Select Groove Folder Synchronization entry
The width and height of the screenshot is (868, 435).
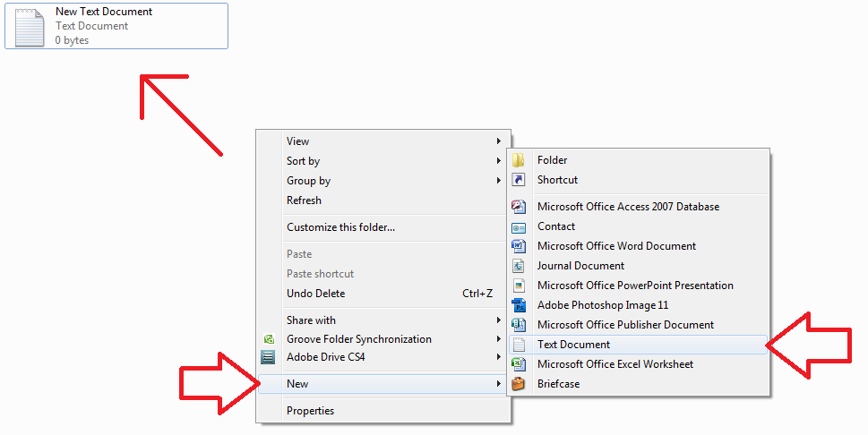(x=383, y=338)
